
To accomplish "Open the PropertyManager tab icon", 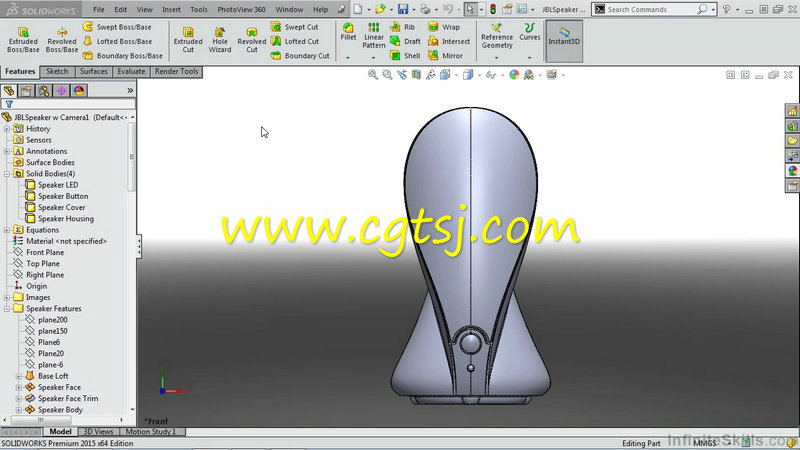I will (26, 91).
